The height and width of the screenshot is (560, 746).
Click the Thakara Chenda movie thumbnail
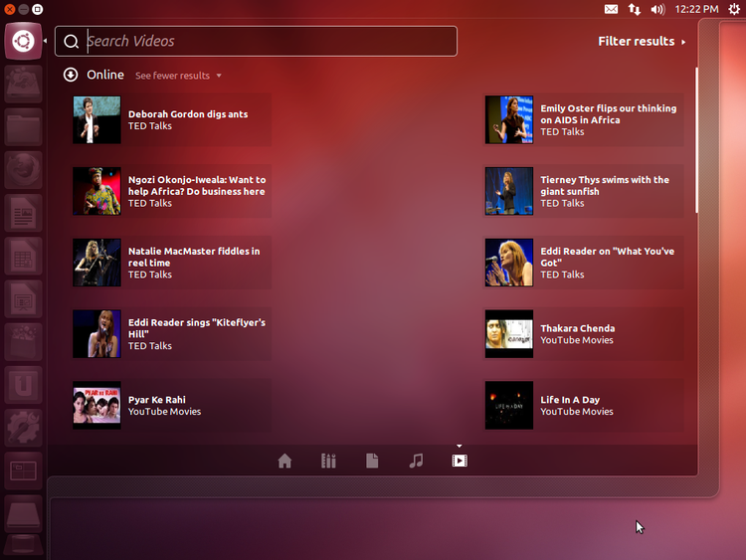coord(509,334)
